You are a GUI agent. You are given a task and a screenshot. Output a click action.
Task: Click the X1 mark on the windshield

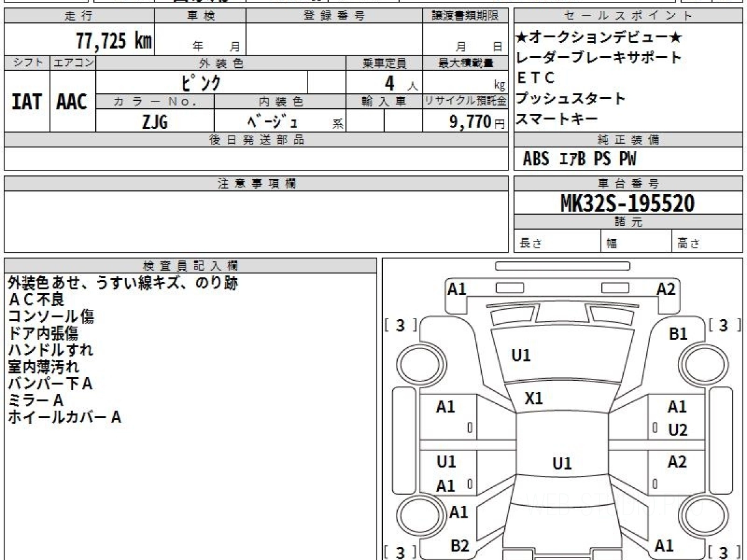tap(533, 398)
